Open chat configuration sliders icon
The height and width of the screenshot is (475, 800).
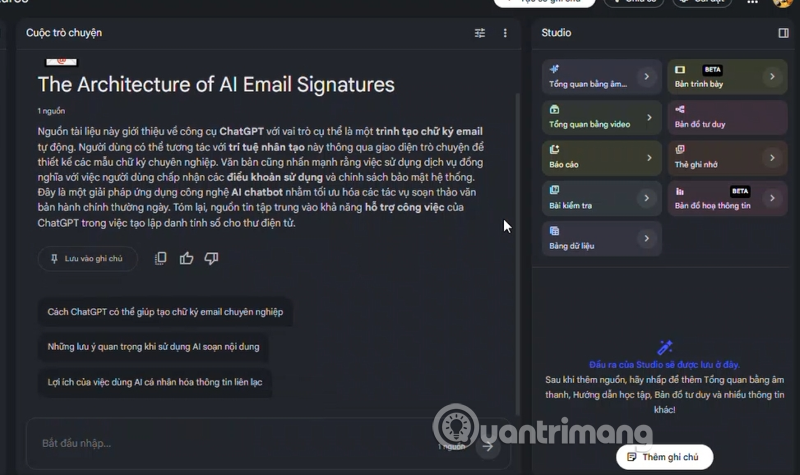tap(480, 33)
